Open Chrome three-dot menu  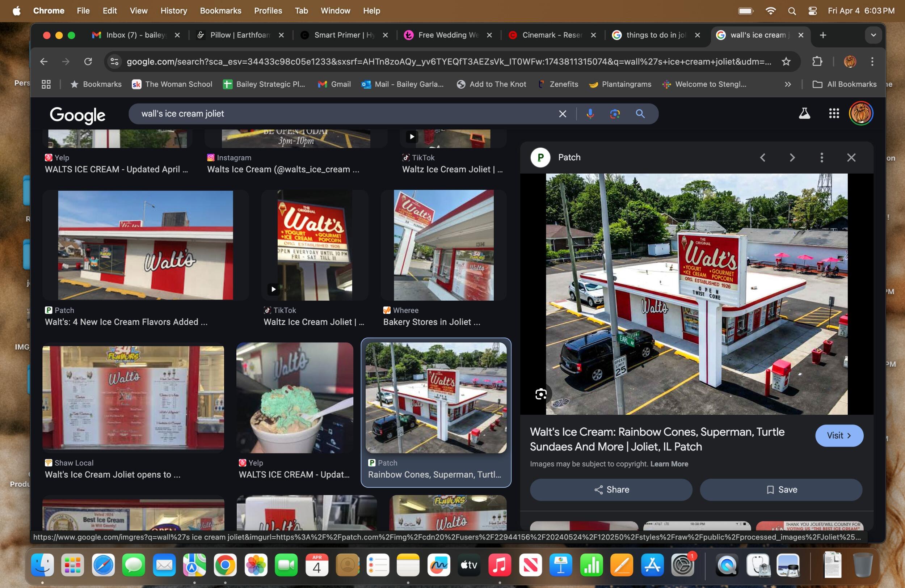tap(872, 61)
